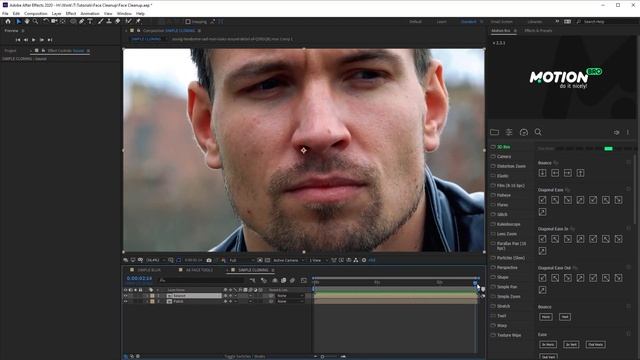Image resolution: width=640 pixels, height=360 pixels.
Task: Open the Full resolution dropdown
Action: [x=241, y=260]
